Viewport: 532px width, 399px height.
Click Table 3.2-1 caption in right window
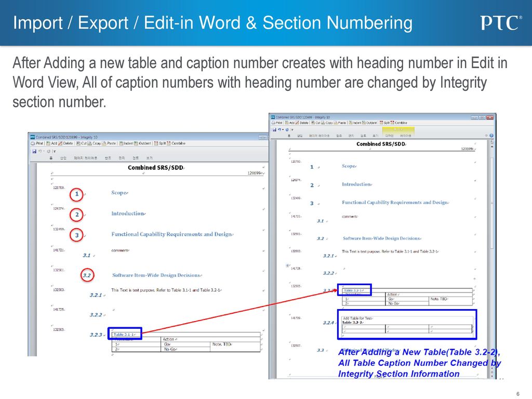click(353, 290)
